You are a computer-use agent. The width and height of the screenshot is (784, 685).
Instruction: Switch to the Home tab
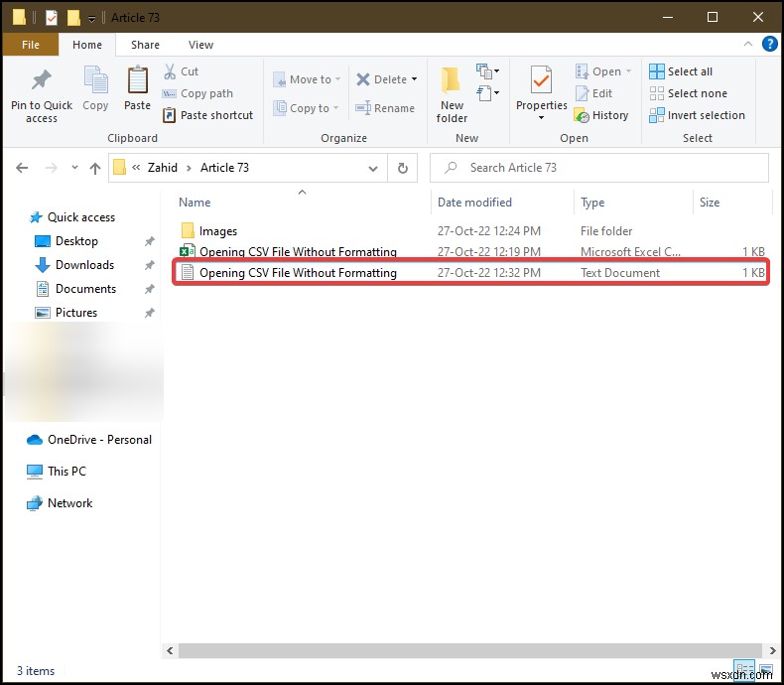pos(87,45)
